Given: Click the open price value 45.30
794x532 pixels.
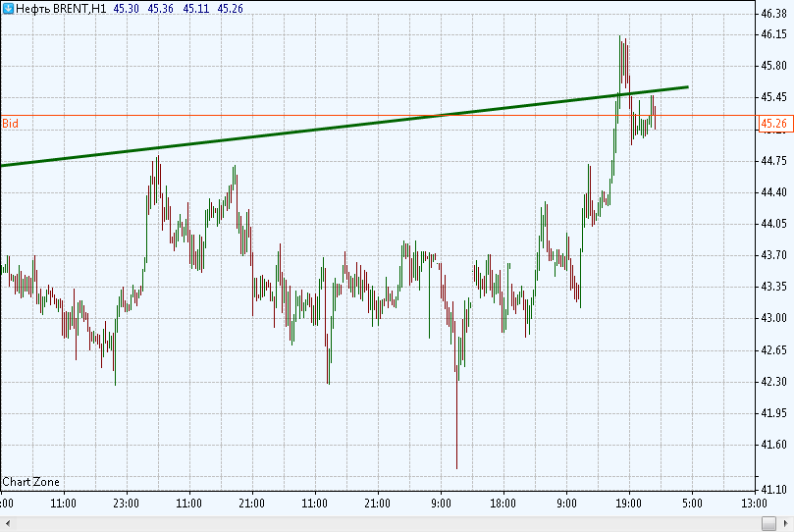Looking at the screenshot, I should [x=126, y=9].
